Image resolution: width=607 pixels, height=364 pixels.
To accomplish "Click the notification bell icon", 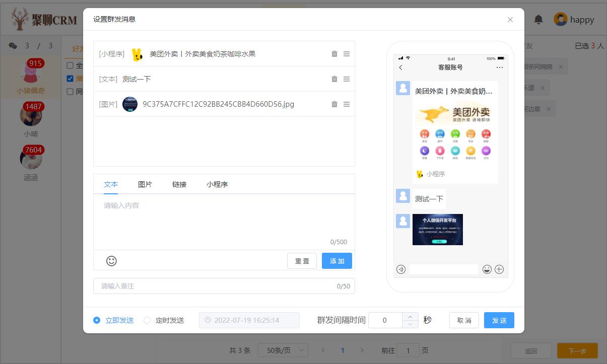I will [538, 20].
